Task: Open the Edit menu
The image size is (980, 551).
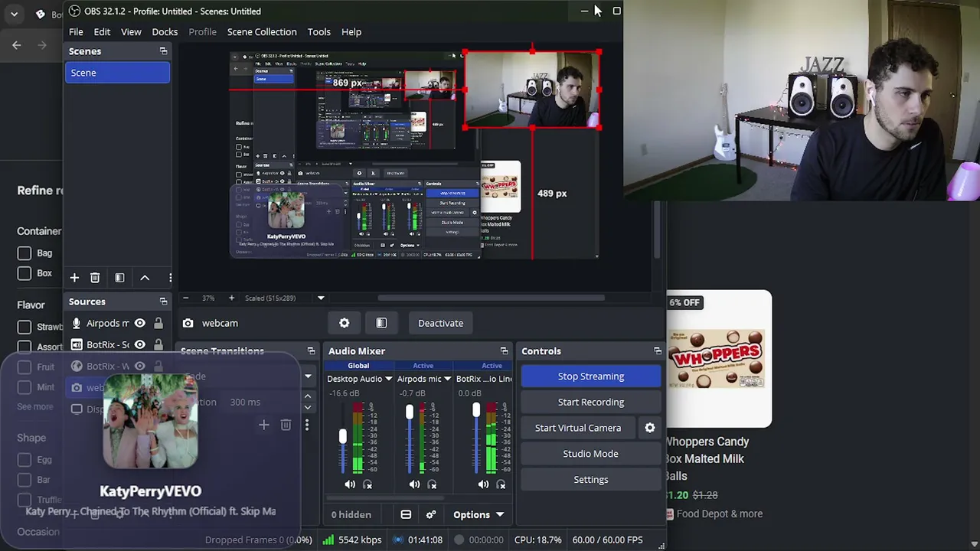Action: point(102,31)
